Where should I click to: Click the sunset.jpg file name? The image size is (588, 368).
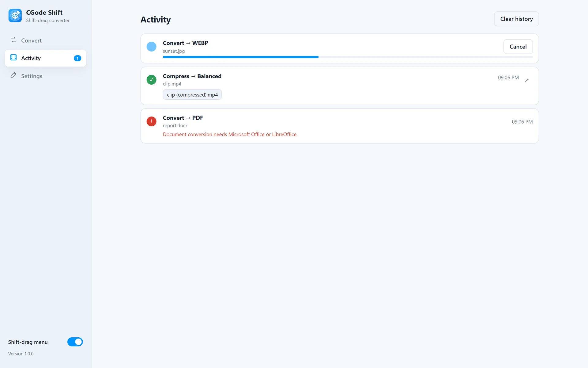click(174, 51)
